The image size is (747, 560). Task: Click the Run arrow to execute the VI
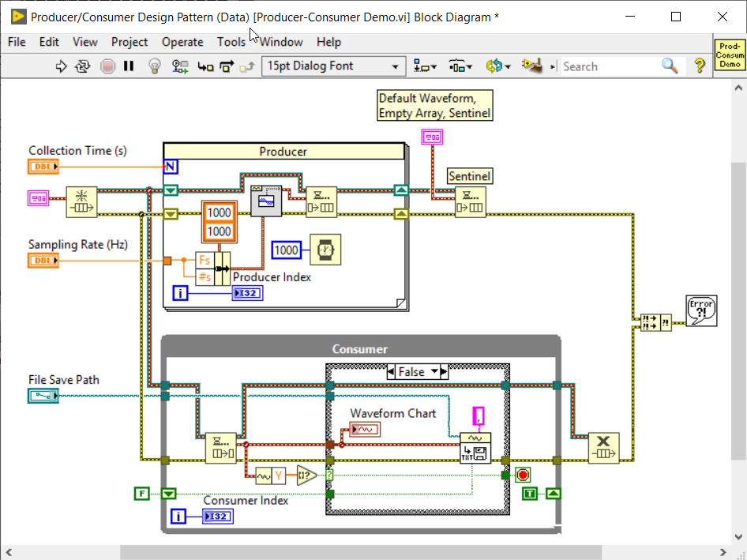point(62,66)
